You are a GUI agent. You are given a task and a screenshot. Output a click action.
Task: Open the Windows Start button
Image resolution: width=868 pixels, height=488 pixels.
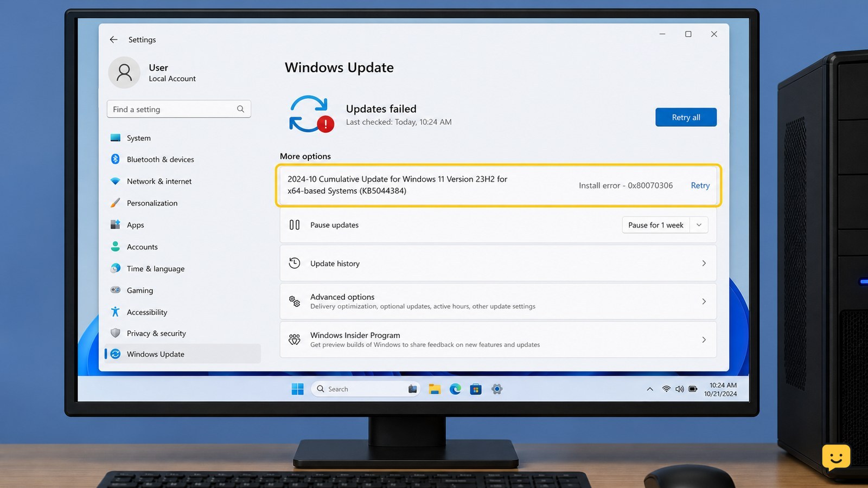[297, 389]
